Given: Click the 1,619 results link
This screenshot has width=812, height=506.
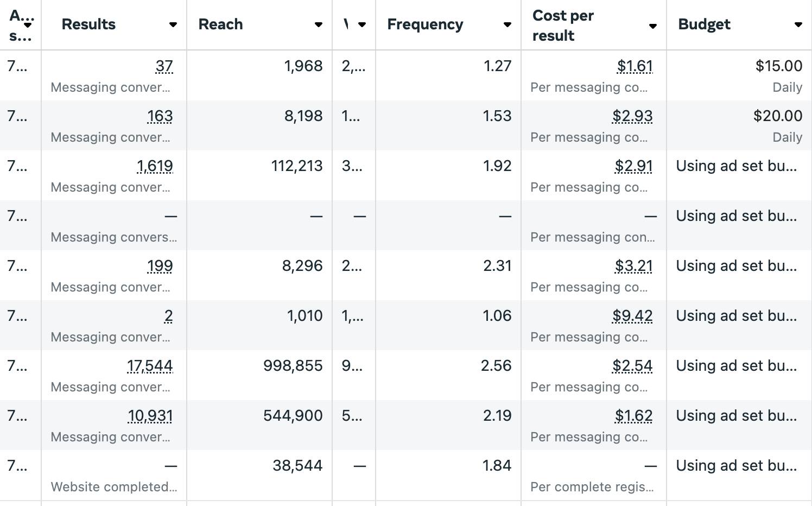Looking at the screenshot, I should click(x=155, y=166).
